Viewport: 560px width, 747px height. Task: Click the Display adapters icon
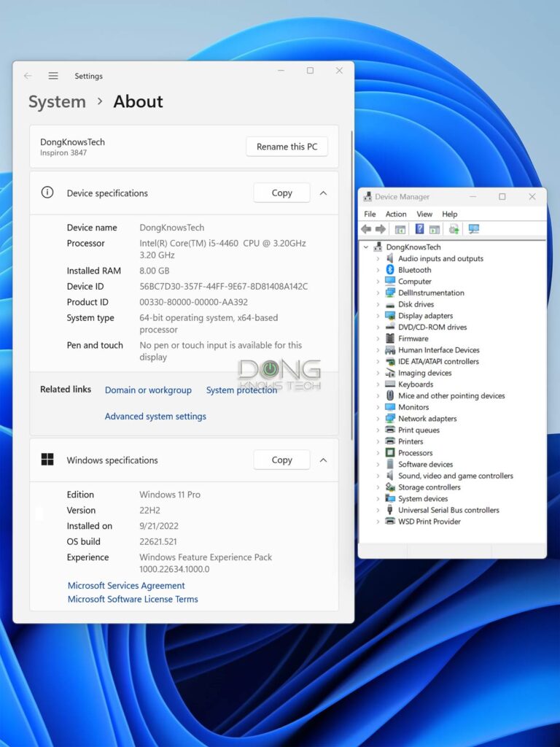tap(390, 315)
